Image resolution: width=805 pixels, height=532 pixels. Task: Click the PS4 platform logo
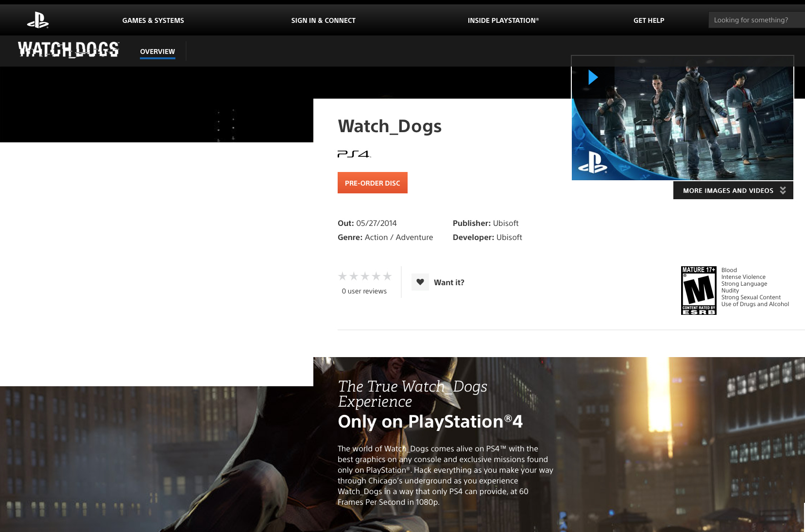tap(354, 154)
